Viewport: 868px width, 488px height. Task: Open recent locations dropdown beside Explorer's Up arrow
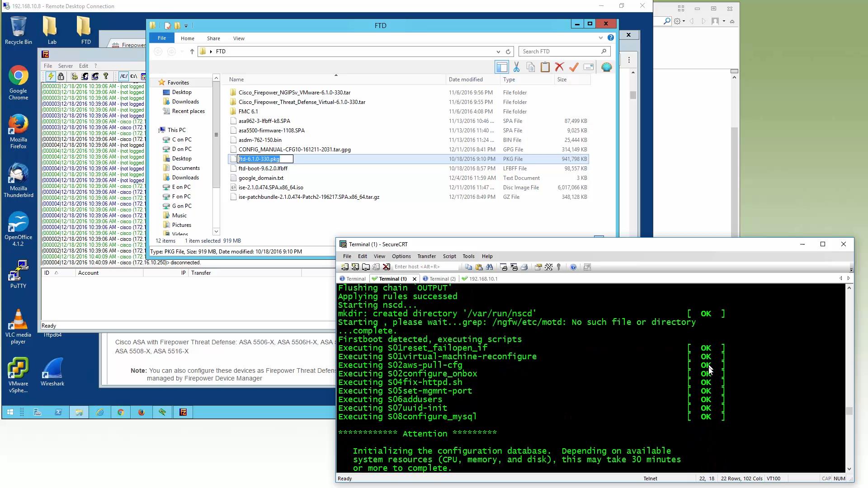coord(182,52)
